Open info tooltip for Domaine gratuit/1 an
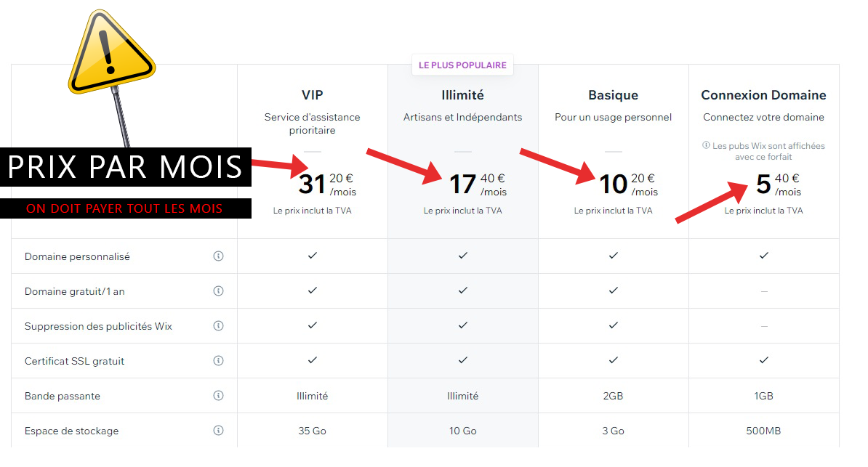Viewport: 868px width, 467px height. tap(218, 291)
